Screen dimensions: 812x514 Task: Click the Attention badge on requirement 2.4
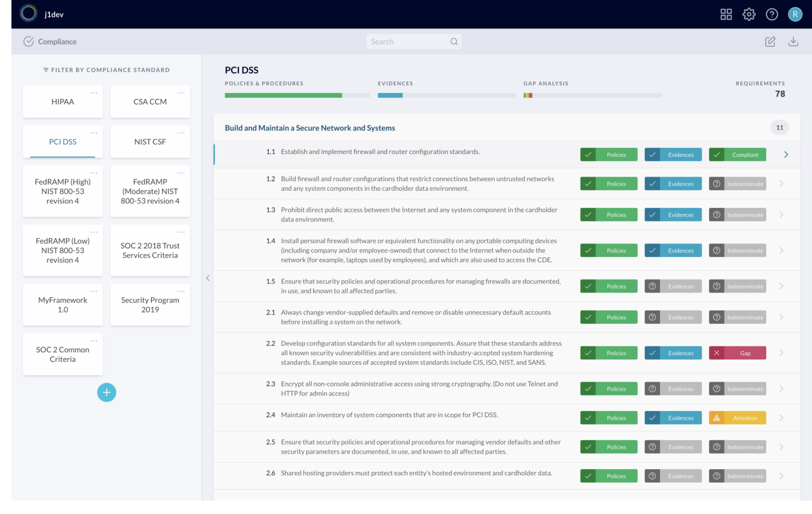point(737,418)
